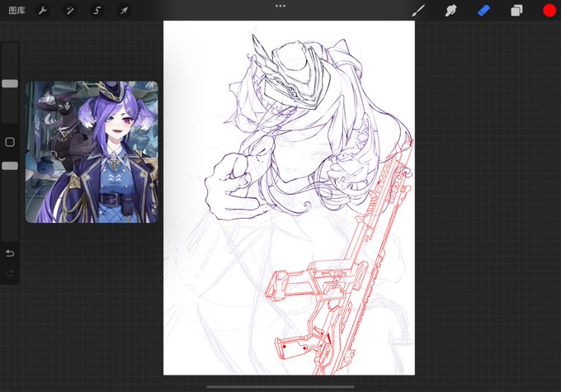Viewport: 561px width, 392px height.
Task: Open the Actions wrench menu
Action: [43, 11]
